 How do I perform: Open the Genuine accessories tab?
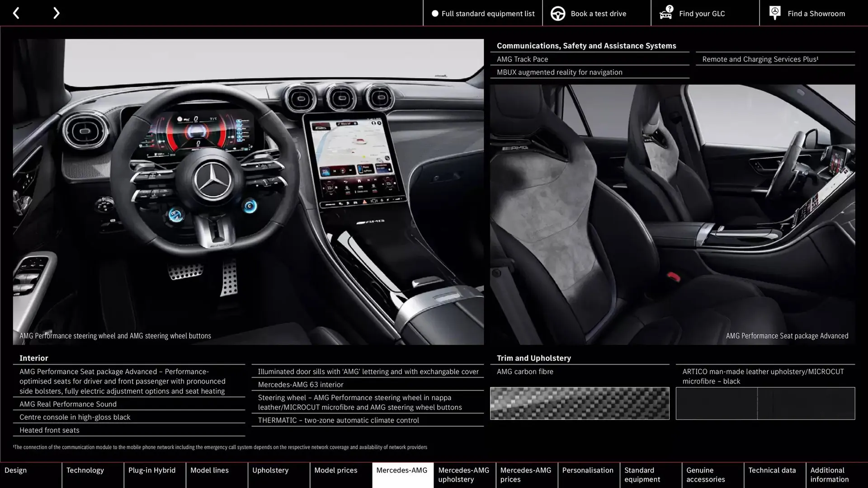click(x=712, y=475)
